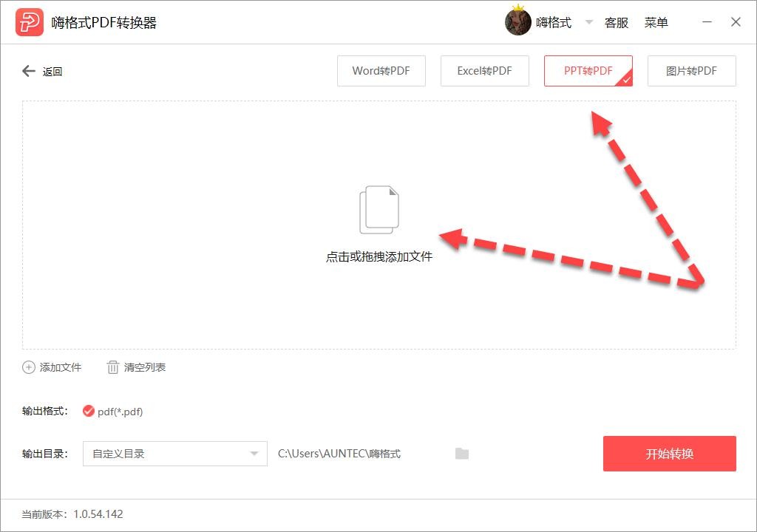Click the 返回 text label
This screenshot has width=757, height=532.
coord(52,72)
